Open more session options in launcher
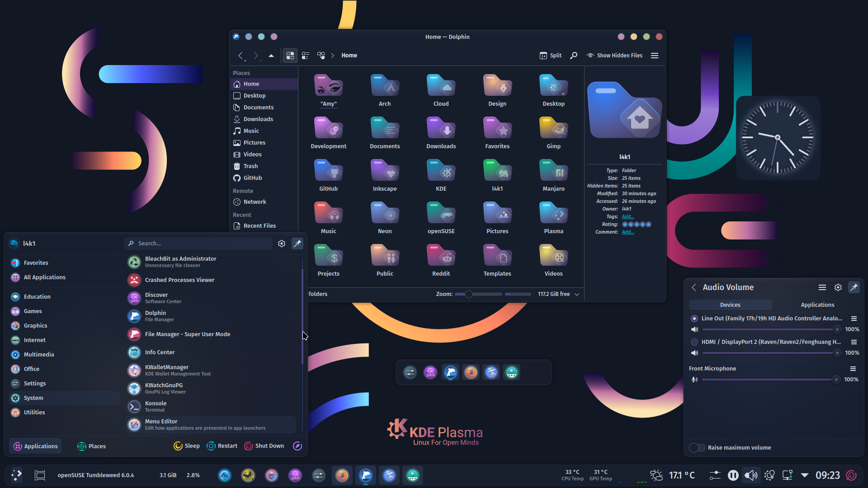The height and width of the screenshot is (488, 868). tap(297, 446)
